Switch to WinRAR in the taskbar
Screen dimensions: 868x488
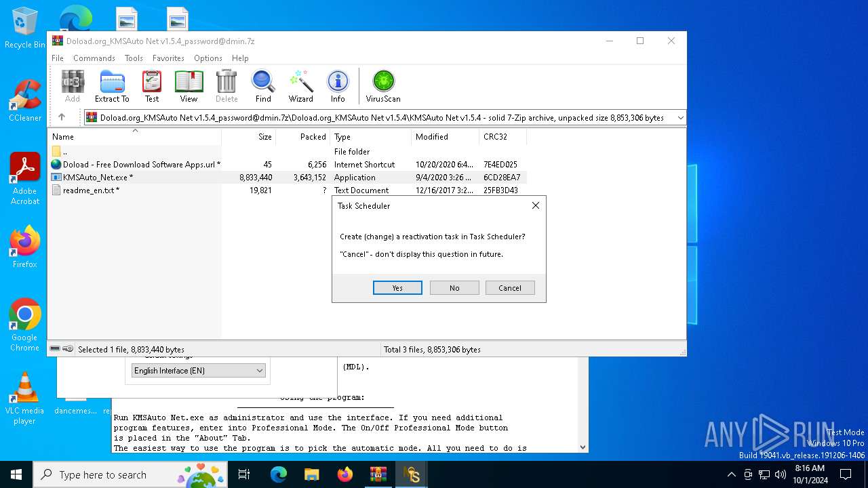[x=378, y=474]
